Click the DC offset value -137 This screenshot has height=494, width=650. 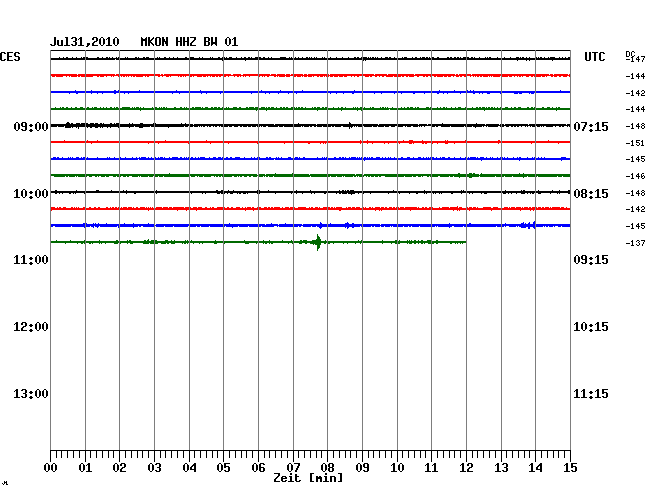click(x=635, y=243)
